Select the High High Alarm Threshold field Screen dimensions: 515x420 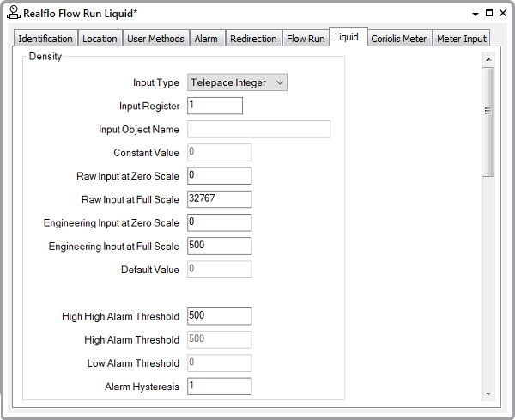tap(219, 316)
